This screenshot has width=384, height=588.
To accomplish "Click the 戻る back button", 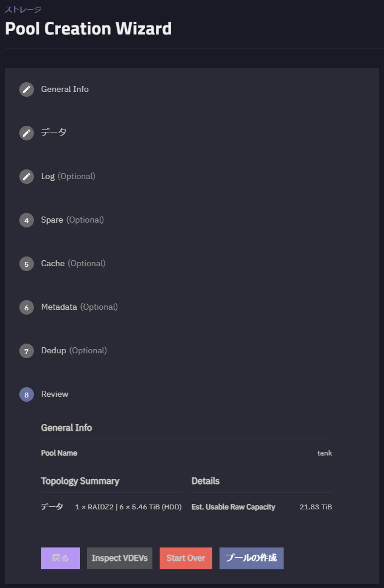I will [x=60, y=558].
